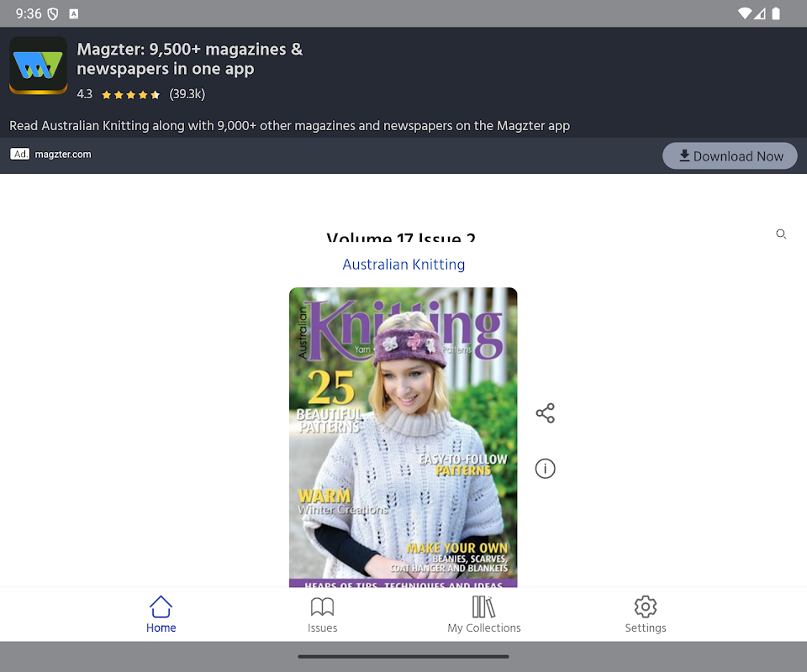This screenshot has height=672, width=807.
Task: Tap the cellular signal icon
Action: coord(760,13)
